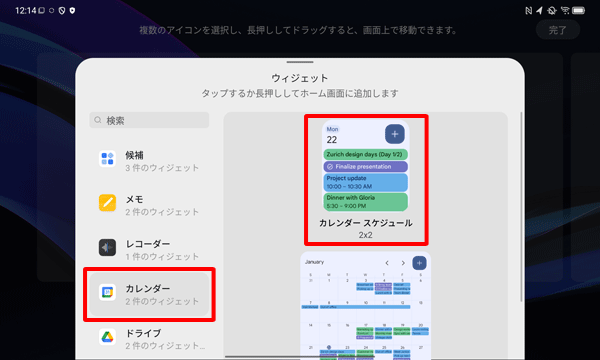
Task: Click the 検索 search field
Action: [x=149, y=121]
